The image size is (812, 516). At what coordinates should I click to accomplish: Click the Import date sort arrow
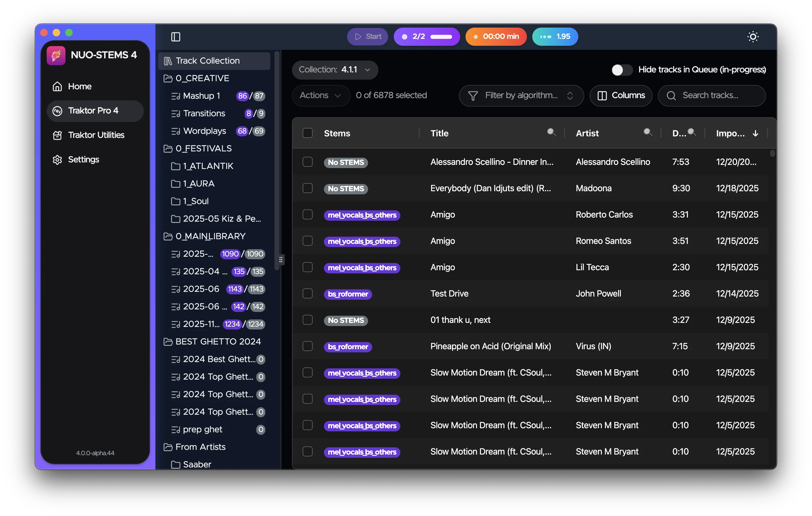[755, 133]
